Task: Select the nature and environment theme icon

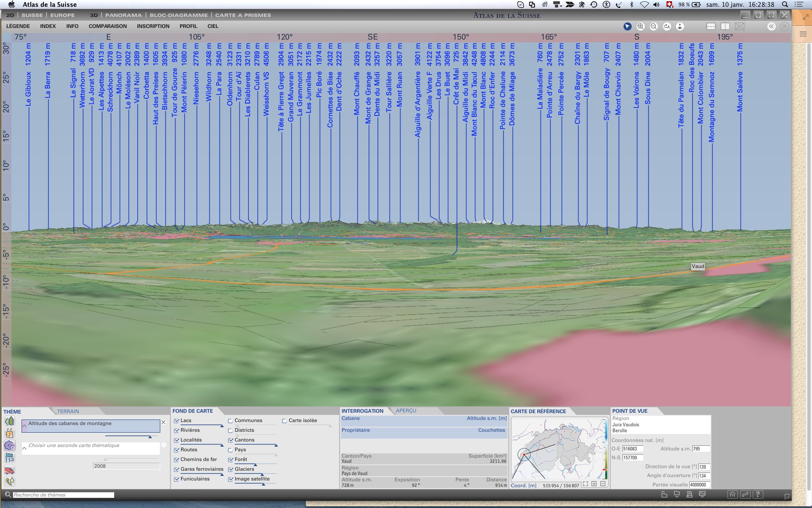Action: click(10, 421)
